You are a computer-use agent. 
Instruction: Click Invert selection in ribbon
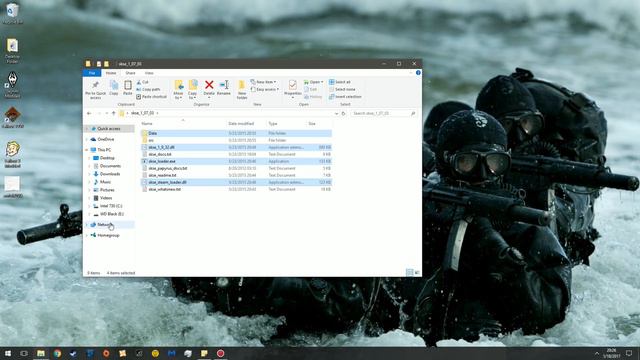coord(345,97)
